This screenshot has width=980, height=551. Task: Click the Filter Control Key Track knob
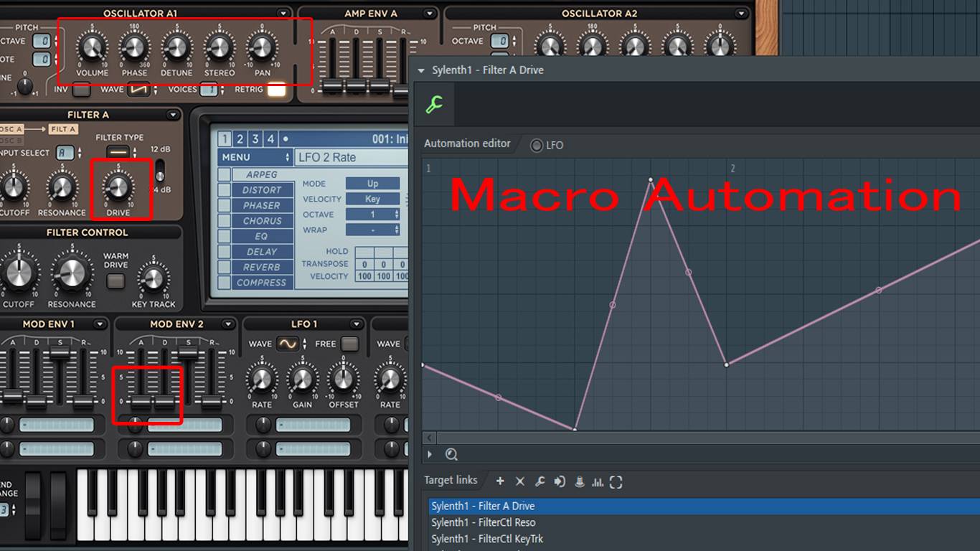(153, 278)
